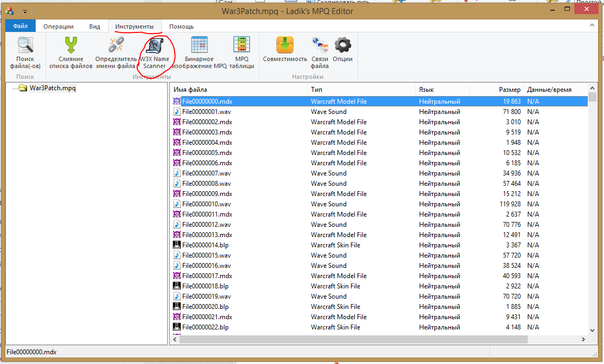Switch to the Вид ribbon tab
The height and width of the screenshot is (364, 604).
click(95, 26)
